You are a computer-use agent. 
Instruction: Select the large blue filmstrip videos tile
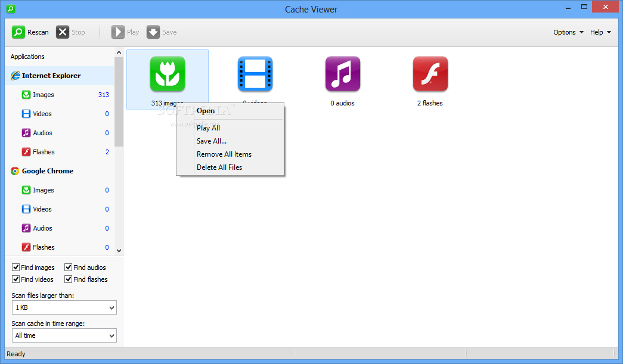[x=255, y=74]
